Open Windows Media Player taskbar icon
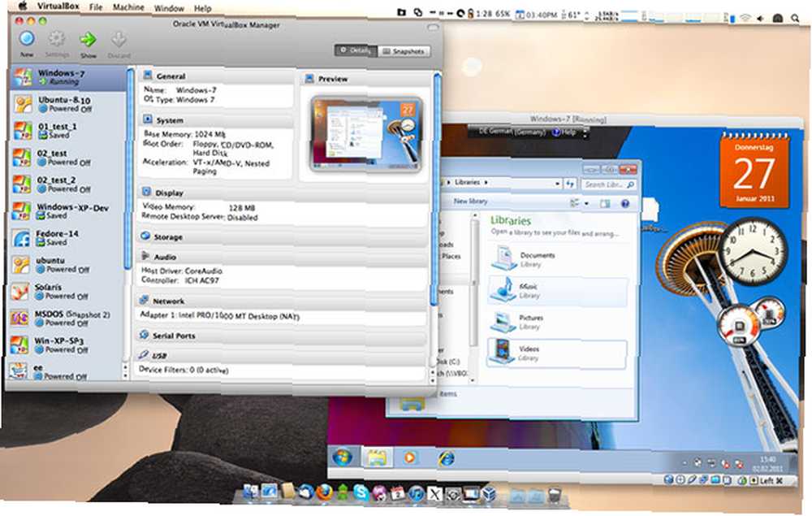The width and height of the screenshot is (812, 516). [x=409, y=457]
